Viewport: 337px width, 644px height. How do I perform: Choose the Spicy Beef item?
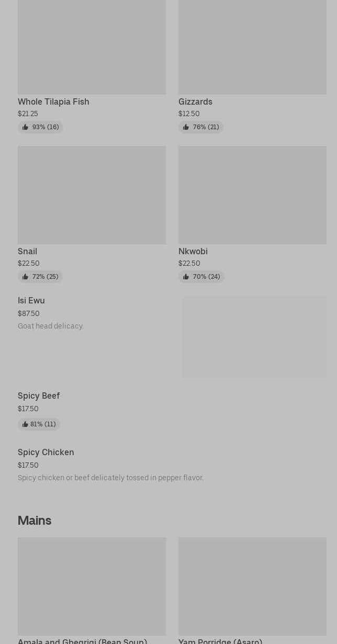(39, 396)
